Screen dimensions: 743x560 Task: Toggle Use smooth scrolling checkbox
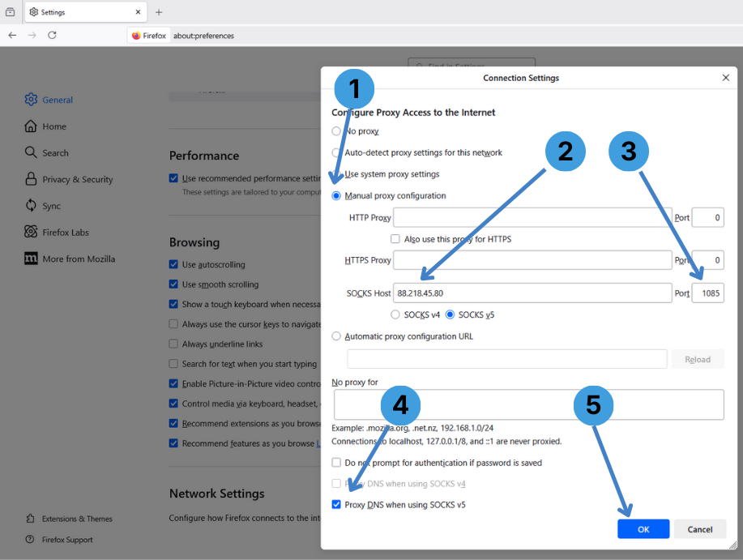[x=173, y=284]
